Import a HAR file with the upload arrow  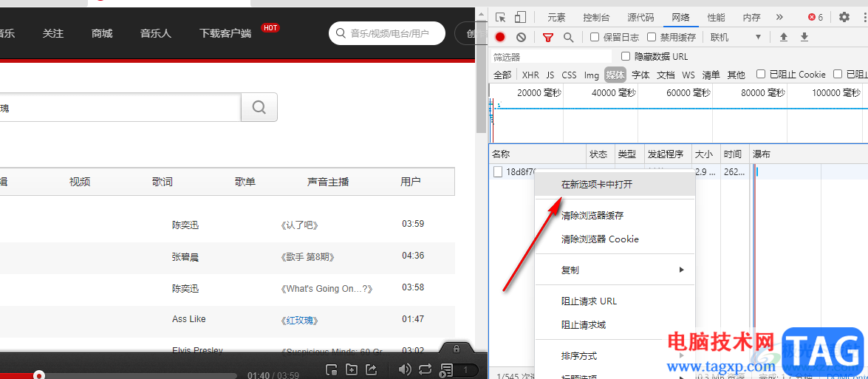tap(783, 37)
